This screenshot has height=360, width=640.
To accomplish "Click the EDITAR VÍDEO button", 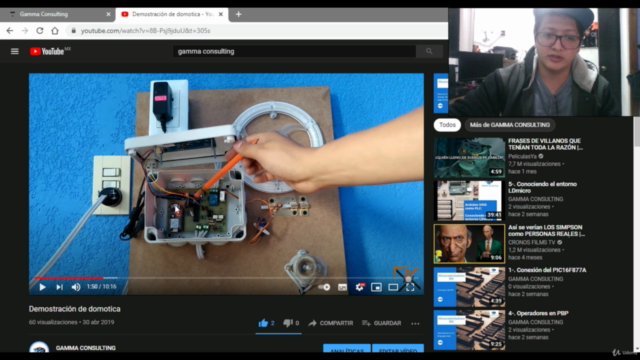I will pyautogui.click(x=398, y=348).
